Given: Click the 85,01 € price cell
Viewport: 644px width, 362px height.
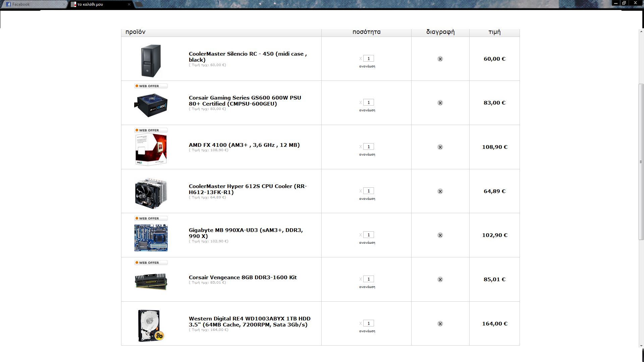Looking at the screenshot, I should 494,280.
